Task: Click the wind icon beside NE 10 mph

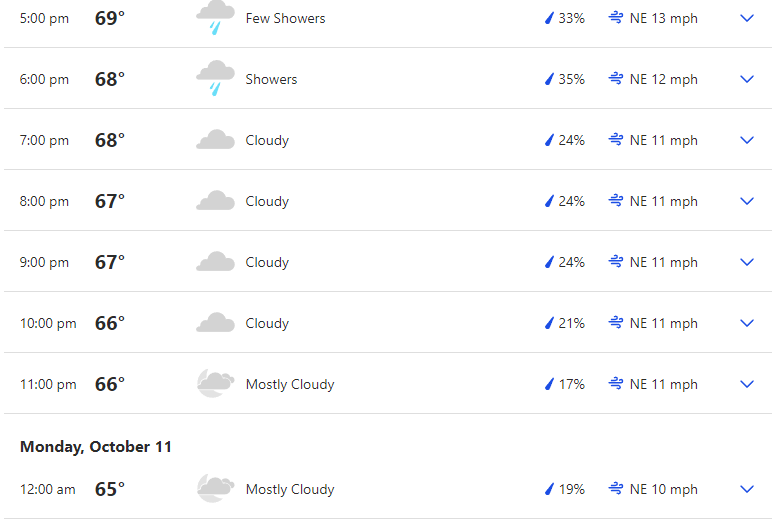Action: 616,488
